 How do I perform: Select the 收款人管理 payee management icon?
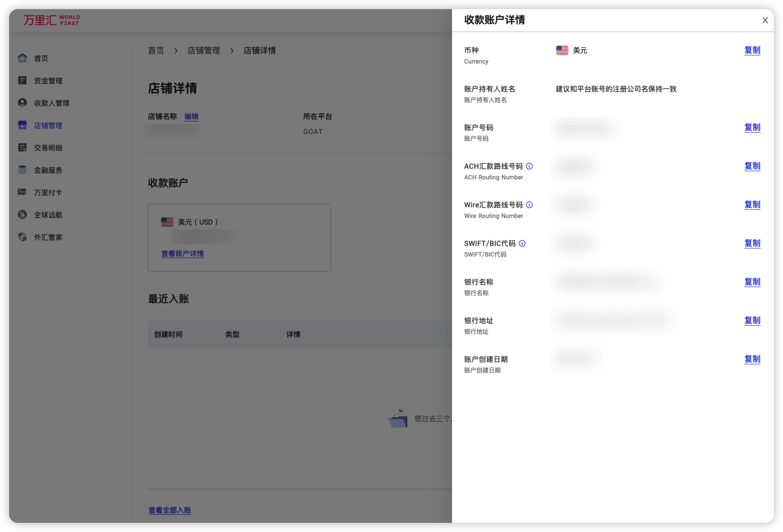pyautogui.click(x=22, y=103)
